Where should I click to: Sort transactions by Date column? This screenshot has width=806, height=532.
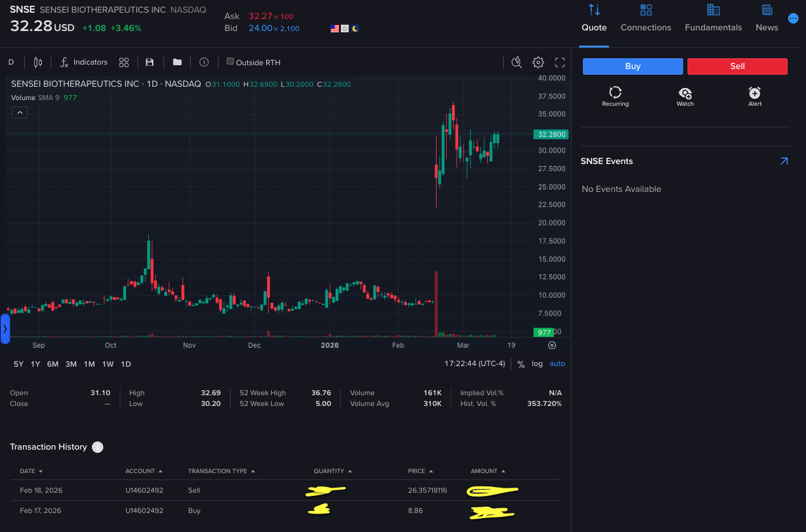pyautogui.click(x=31, y=471)
